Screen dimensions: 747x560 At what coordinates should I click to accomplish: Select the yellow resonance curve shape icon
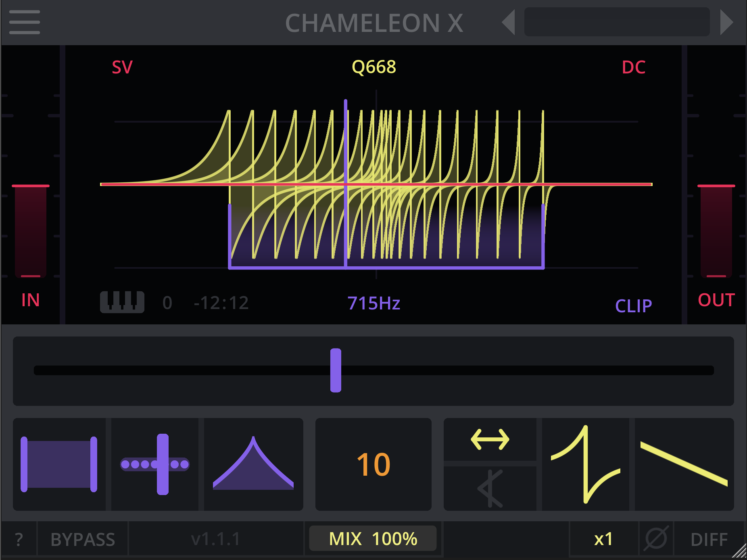(x=586, y=464)
